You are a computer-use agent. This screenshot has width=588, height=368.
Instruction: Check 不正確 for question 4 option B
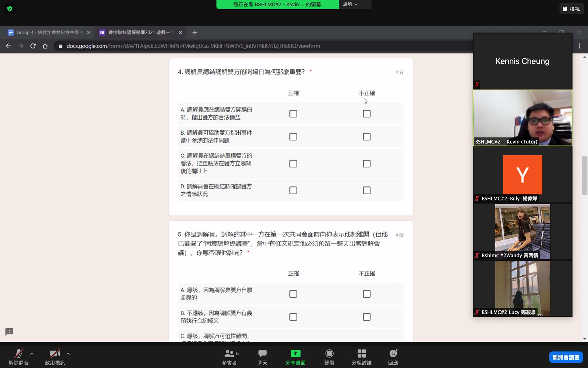coord(367,137)
